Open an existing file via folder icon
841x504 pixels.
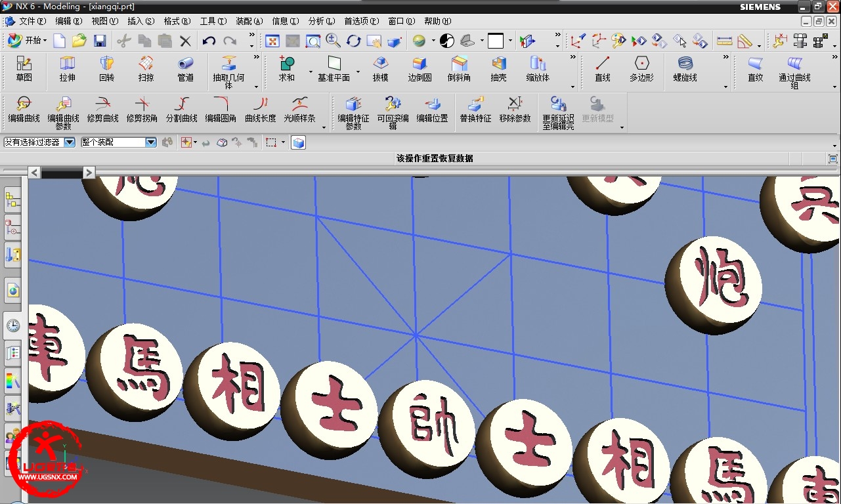point(79,41)
